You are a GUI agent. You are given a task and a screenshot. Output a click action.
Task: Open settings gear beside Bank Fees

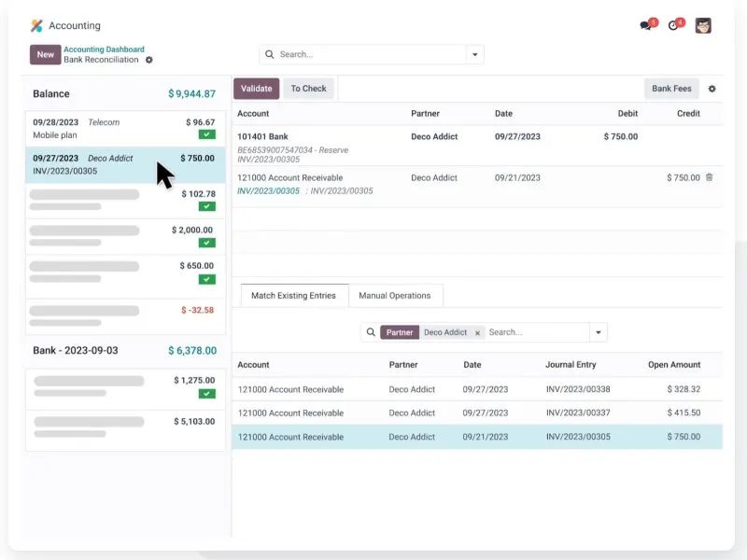click(x=712, y=89)
